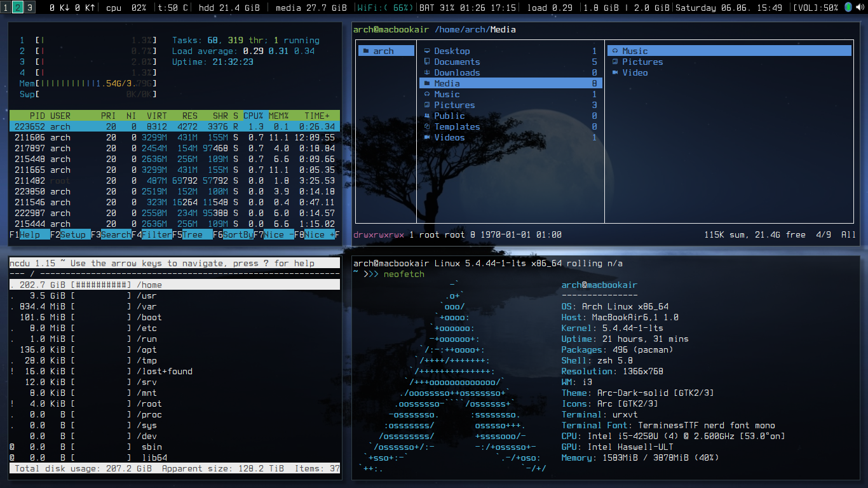
Task: Switch to i3 workspace 1
Action: (x=6, y=8)
